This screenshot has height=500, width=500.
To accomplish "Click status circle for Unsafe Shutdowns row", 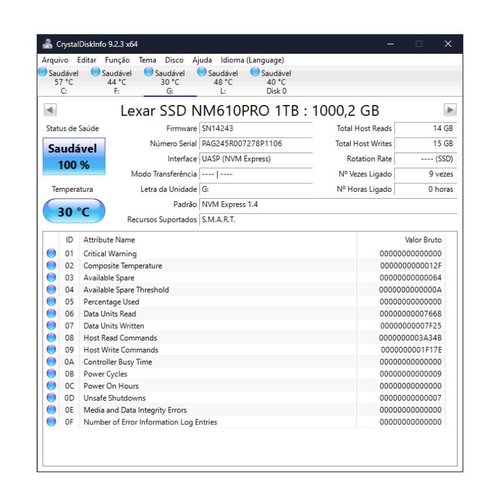I will [x=51, y=398].
